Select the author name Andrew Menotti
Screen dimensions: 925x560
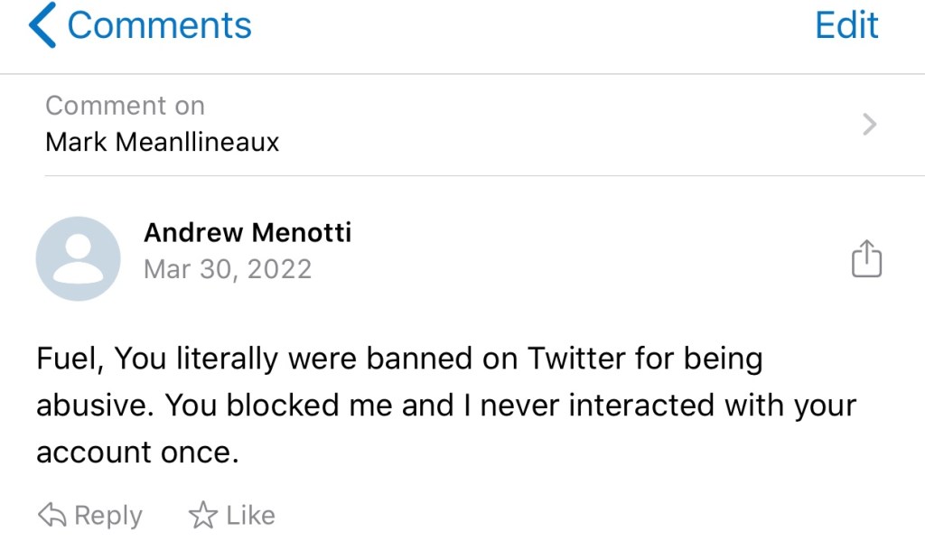[248, 232]
